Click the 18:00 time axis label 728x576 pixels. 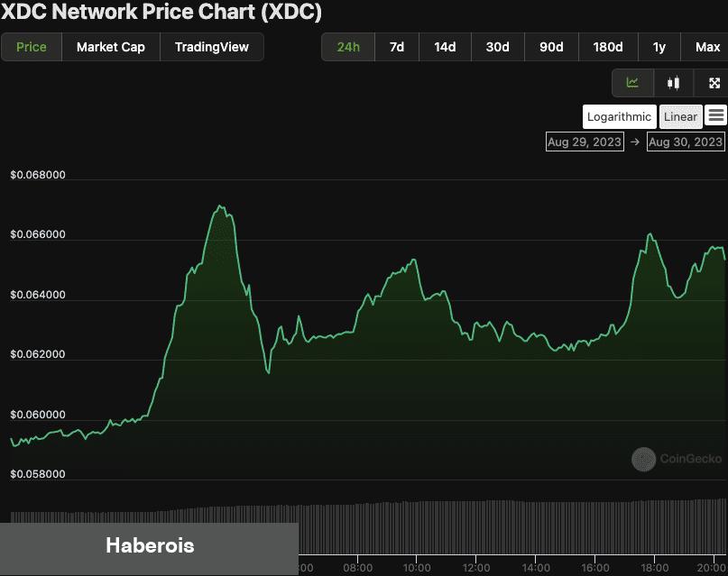click(654, 568)
